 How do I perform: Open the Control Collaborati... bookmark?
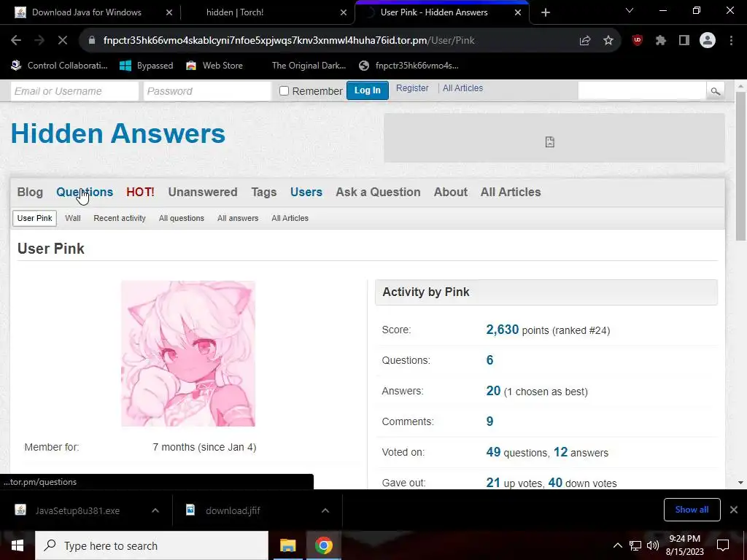59,66
